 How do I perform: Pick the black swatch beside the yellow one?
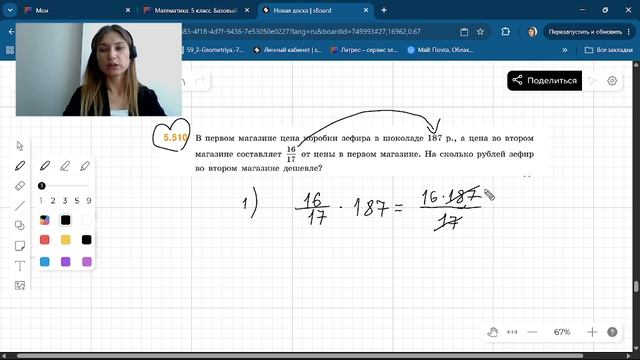87,240
